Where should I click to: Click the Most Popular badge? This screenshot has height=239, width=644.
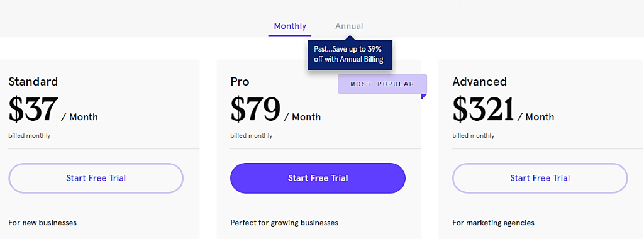382,84
